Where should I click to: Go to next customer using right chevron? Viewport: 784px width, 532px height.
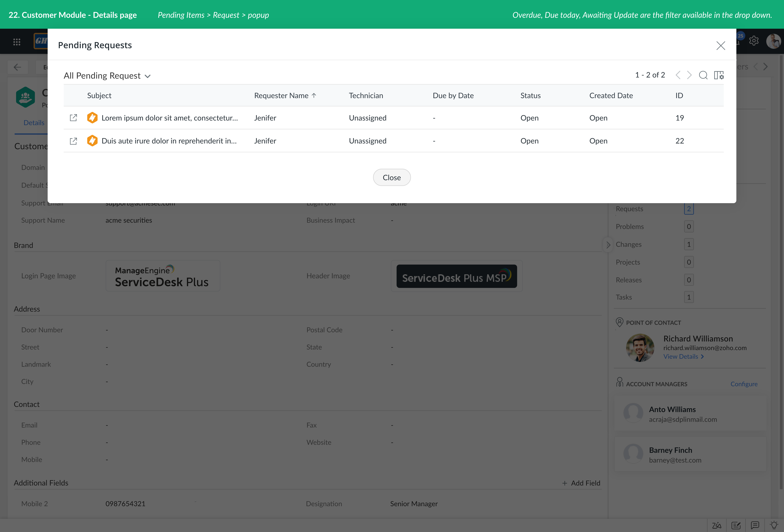[x=765, y=67]
